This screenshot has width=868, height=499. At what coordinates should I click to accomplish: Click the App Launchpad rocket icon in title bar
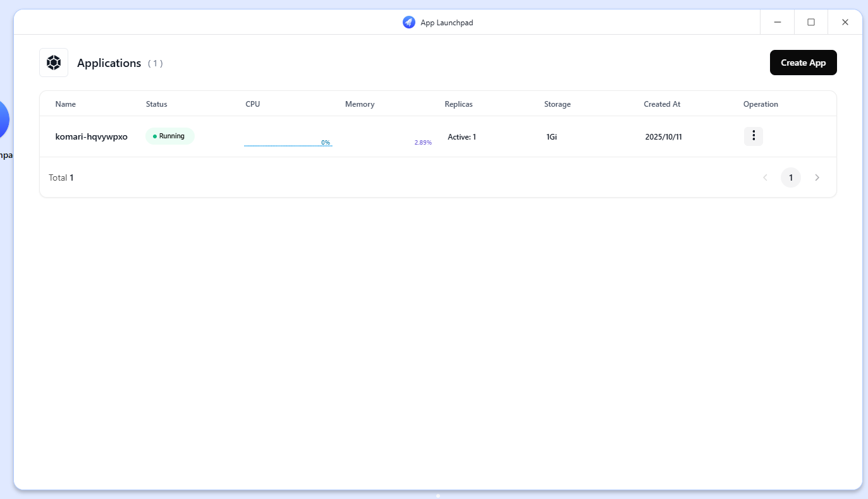click(409, 22)
